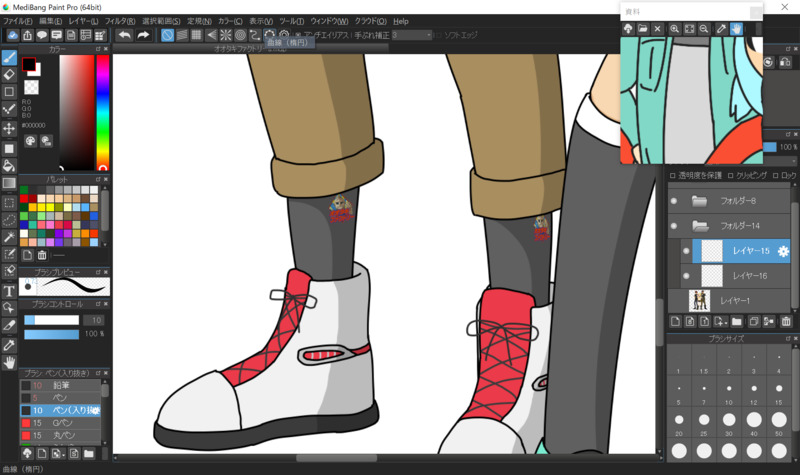The width and height of the screenshot is (800, 475).
Task: Click the Redo arrow in the toolbar
Action: [x=143, y=35]
